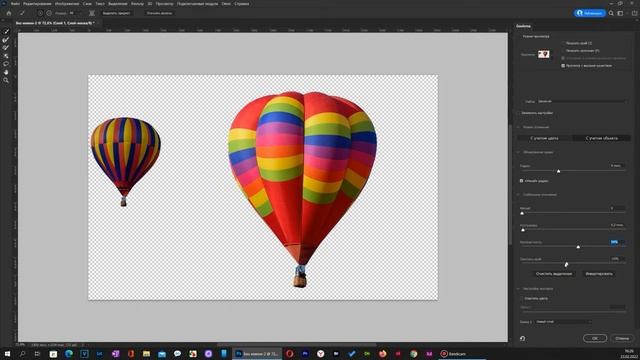Click the Invert button
This screenshot has width=640, height=360.
(x=599, y=273)
